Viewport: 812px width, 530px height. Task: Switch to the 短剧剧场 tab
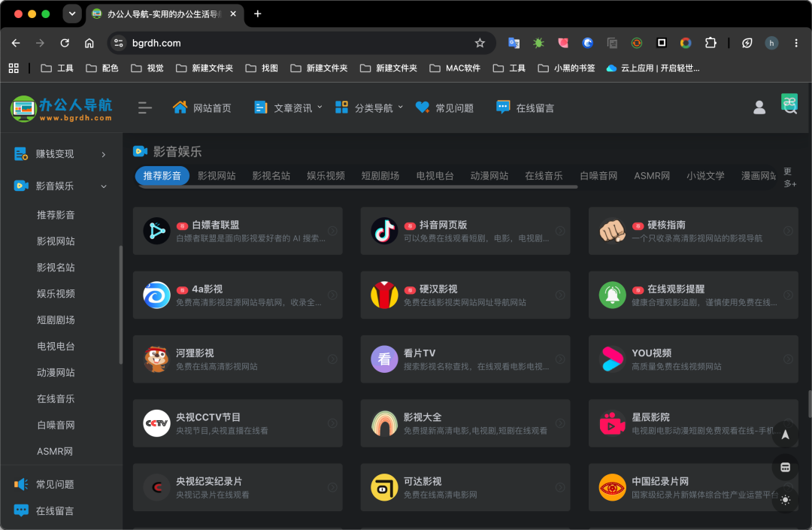[380, 176]
